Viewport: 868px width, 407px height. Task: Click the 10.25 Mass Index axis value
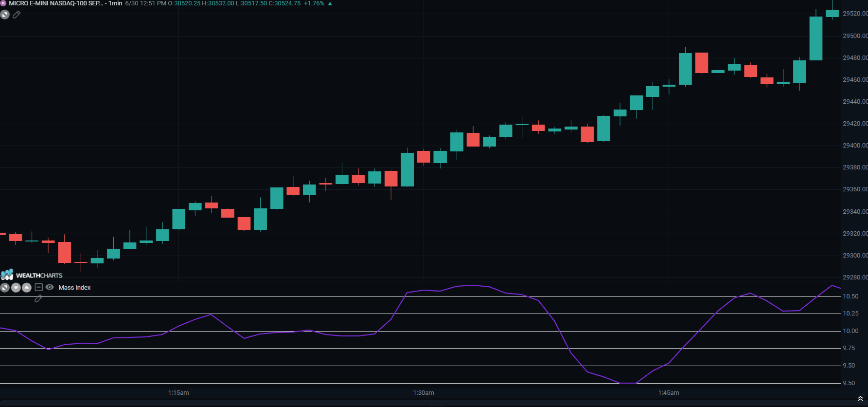tap(850, 314)
